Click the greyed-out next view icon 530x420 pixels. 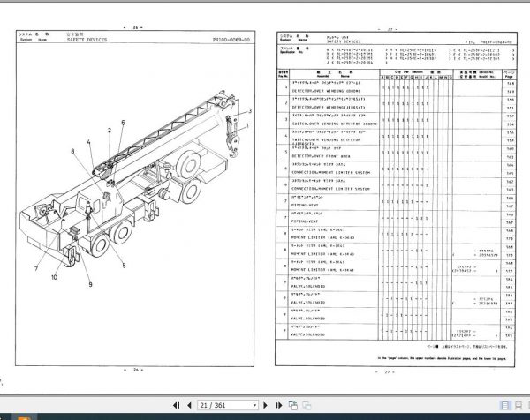(x=307, y=405)
